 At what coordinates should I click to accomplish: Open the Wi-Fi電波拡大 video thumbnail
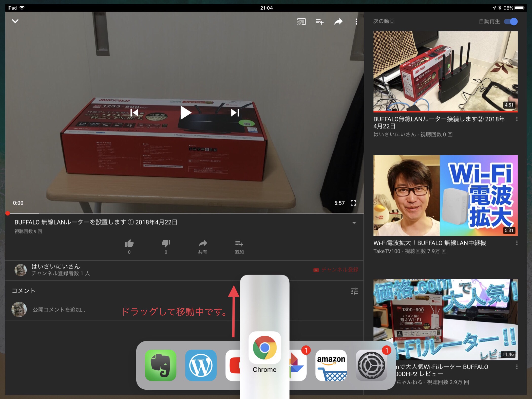pyautogui.click(x=445, y=195)
